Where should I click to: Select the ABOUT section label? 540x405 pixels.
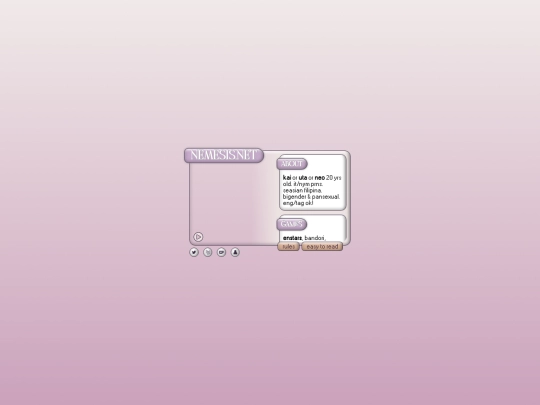pyautogui.click(x=292, y=164)
